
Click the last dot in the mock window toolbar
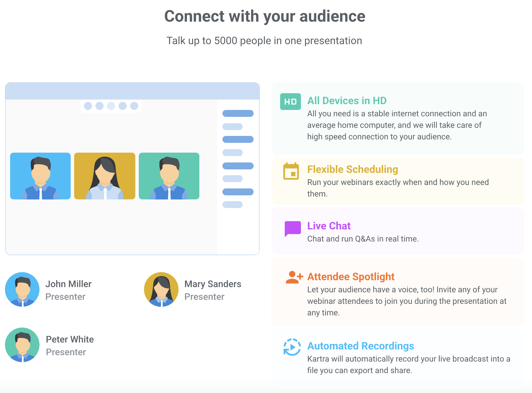click(134, 106)
